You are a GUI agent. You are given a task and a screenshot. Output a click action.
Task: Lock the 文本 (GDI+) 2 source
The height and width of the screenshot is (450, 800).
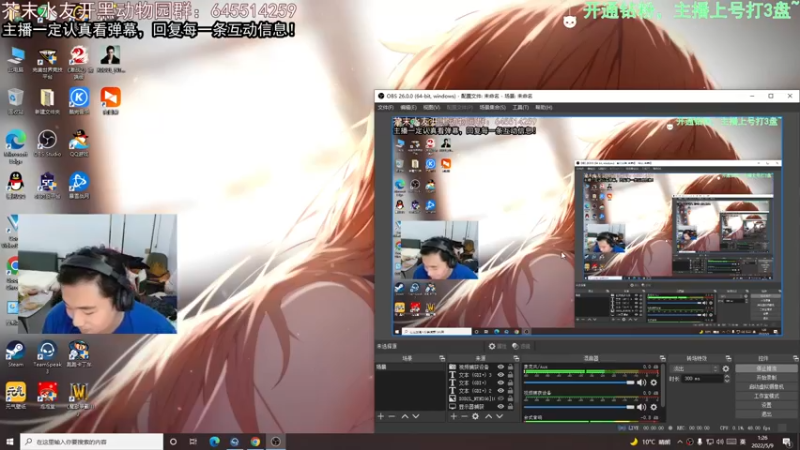pyautogui.click(x=510, y=390)
